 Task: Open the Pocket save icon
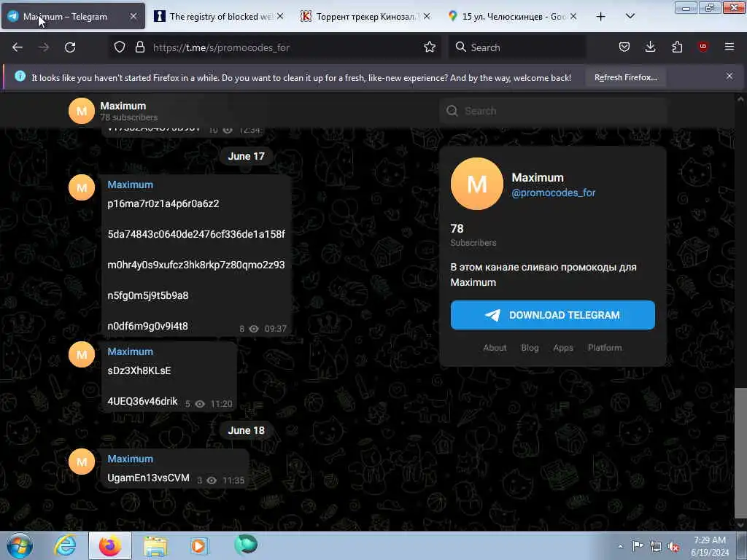[x=624, y=47]
